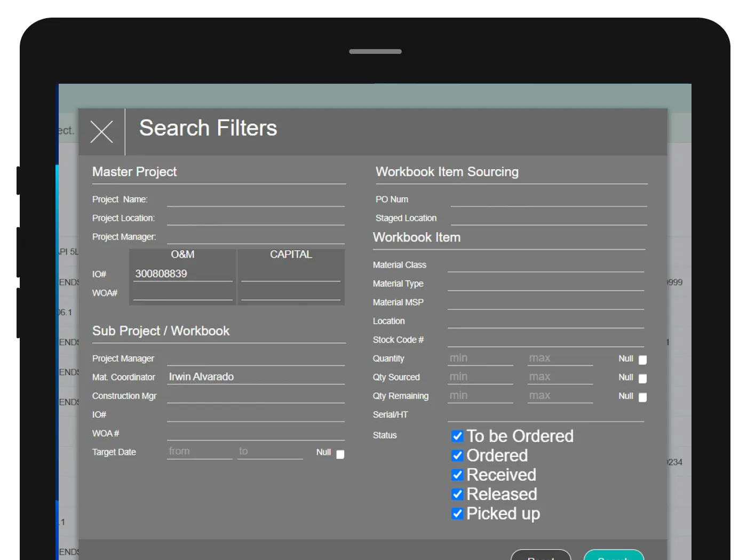Enable the Null checkbox for Quantity
747x560 pixels.
pos(642,360)
